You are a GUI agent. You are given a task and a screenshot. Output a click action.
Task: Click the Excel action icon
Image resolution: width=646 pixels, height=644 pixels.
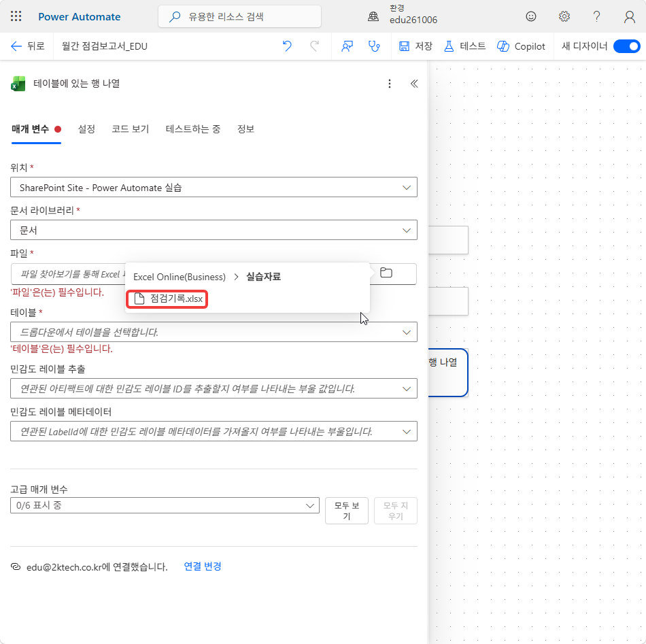coord(18,84)
